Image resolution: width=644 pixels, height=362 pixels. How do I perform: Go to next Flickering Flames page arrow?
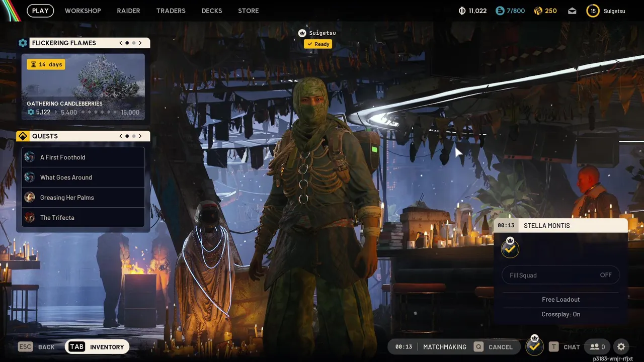[x=140, y=43]
